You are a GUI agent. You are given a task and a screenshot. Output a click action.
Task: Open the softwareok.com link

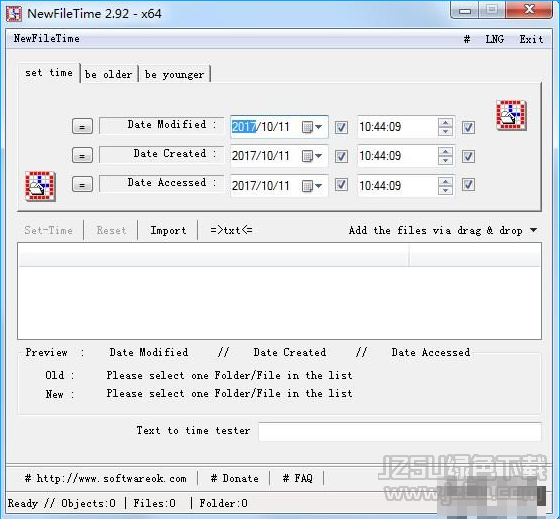(106, 478)
